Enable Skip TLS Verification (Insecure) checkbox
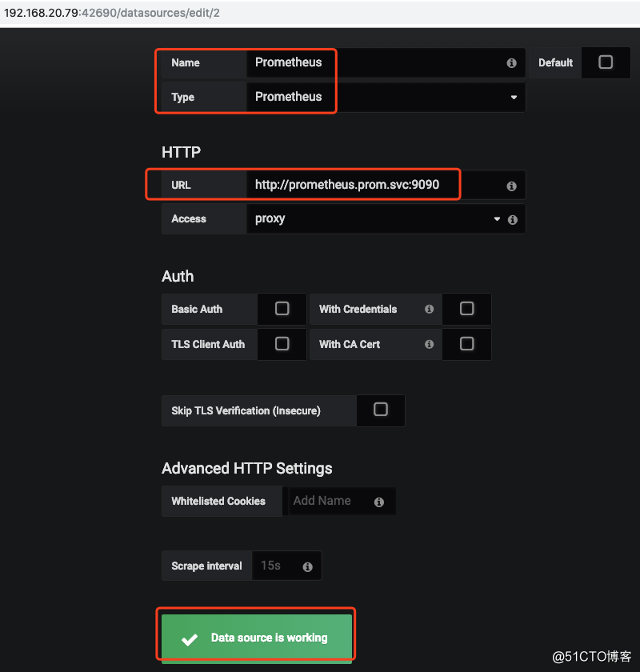Image resolution: width=640 pixels, height=672 pixels. click(x=380, y=410)
